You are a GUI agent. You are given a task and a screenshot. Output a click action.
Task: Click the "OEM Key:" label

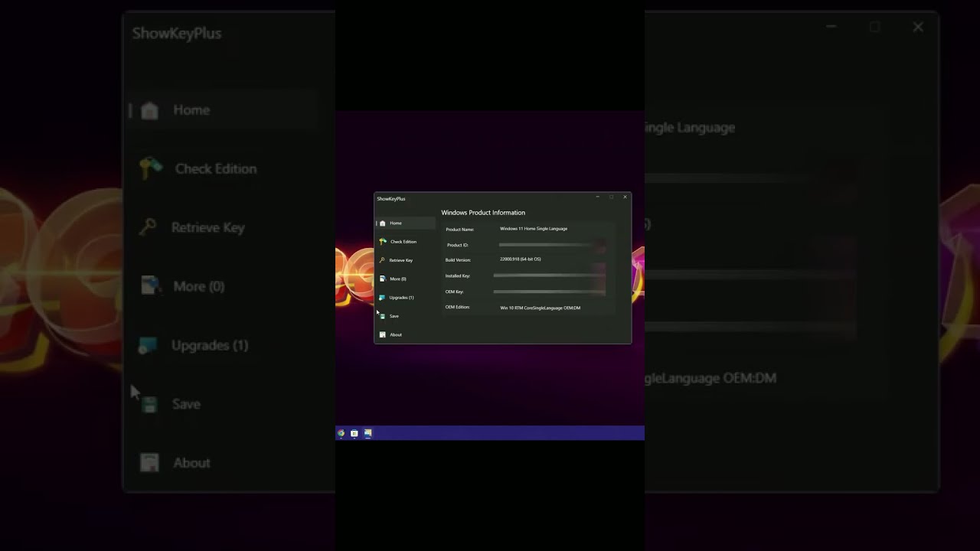pyautogui.click(x=455, y=292)
